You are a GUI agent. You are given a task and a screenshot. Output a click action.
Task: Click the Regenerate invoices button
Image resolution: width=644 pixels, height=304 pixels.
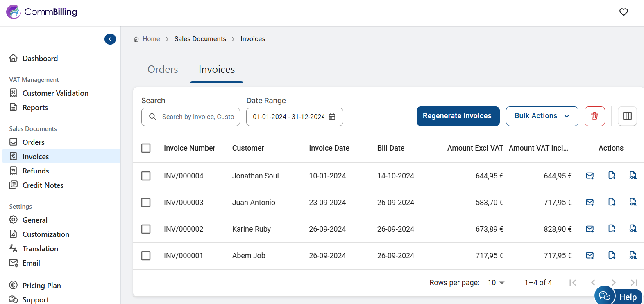click(458, 116)
